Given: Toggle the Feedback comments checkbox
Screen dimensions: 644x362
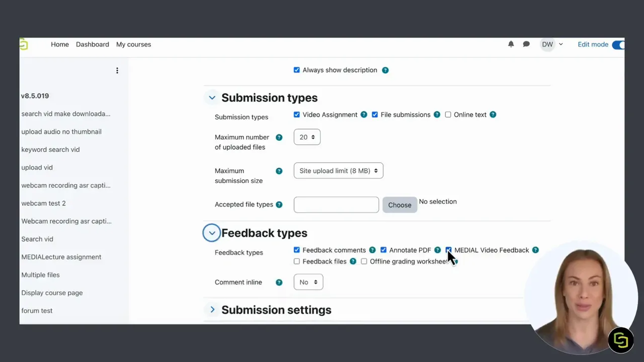Looking at the screenshot, I should pyautogui.click(x=297, y=250).
